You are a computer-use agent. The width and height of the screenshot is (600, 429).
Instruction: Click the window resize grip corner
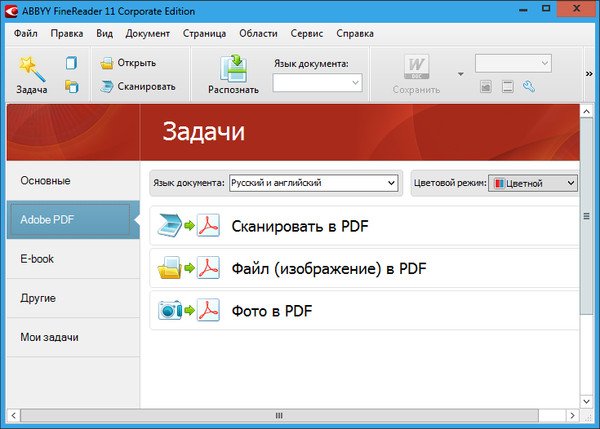(x=586, y=416)
